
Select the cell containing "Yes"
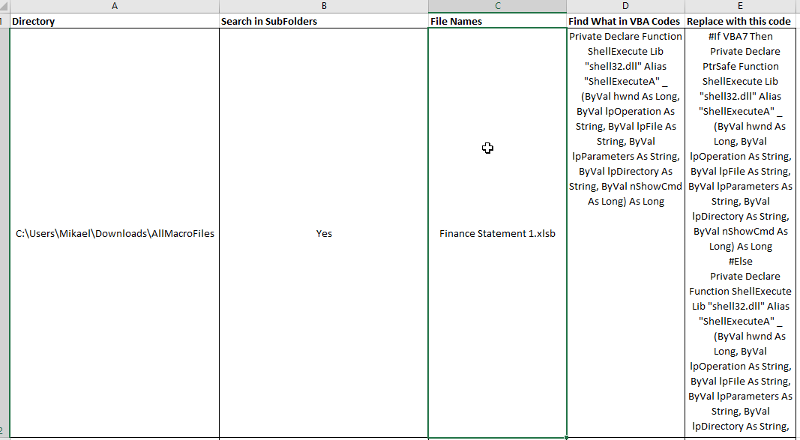pyautogui.click(x=323, y=233)
